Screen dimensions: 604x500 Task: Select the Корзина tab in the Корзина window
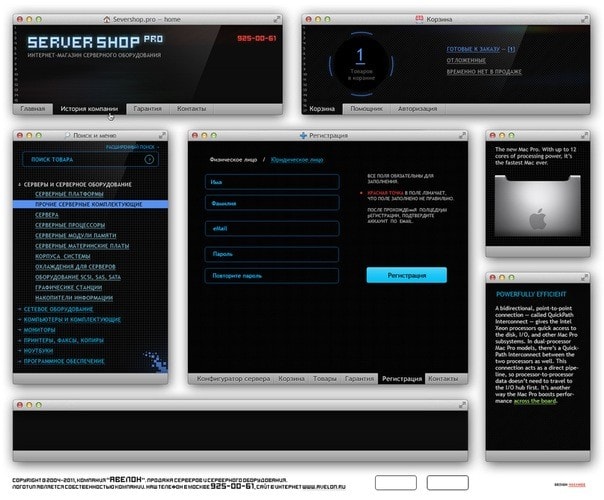click(322, 109)
